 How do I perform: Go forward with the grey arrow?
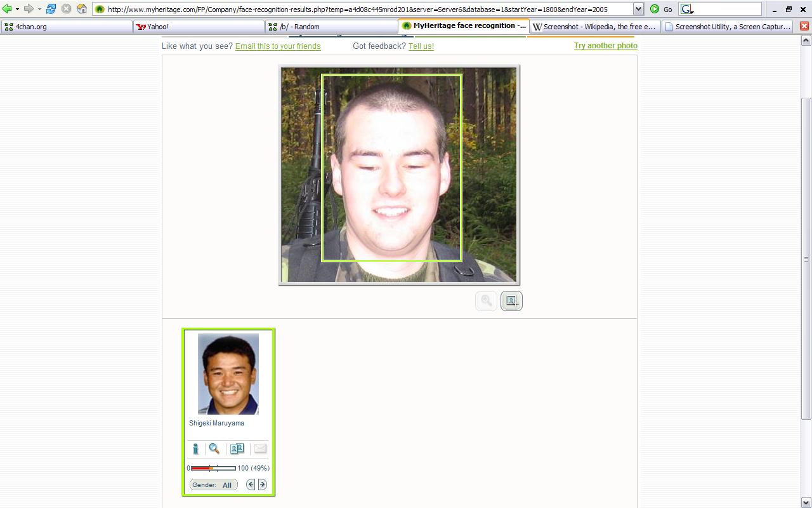pos(29,9)
